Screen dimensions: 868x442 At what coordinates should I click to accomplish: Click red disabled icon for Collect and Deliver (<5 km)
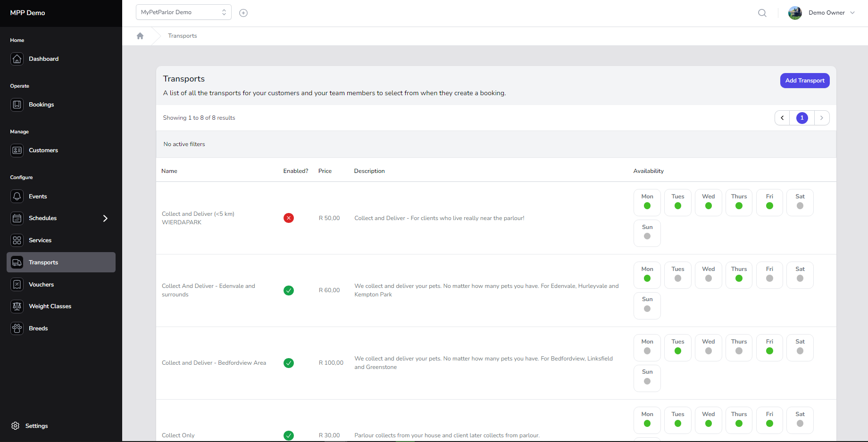point(289,218)
